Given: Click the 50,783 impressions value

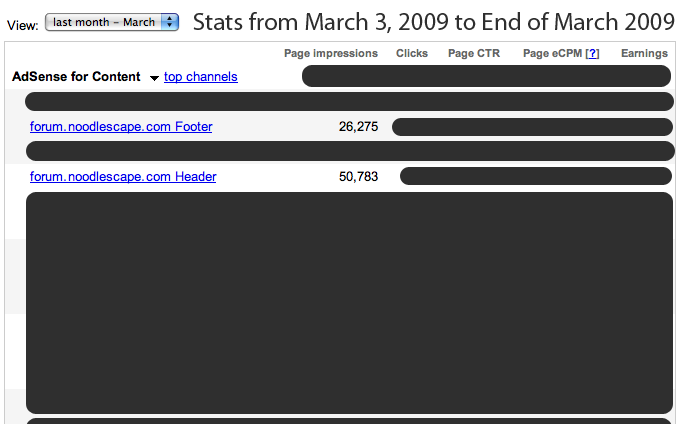Looking at the screenshot, I should [359, 177].
